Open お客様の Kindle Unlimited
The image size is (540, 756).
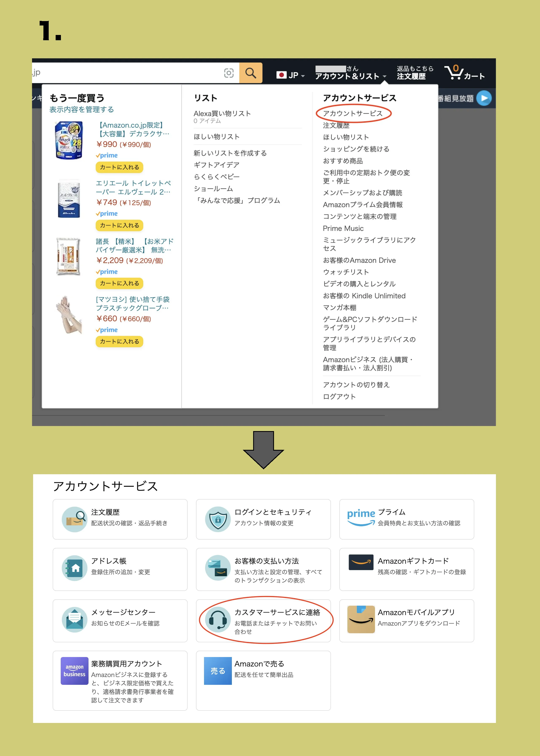(364, 296)
